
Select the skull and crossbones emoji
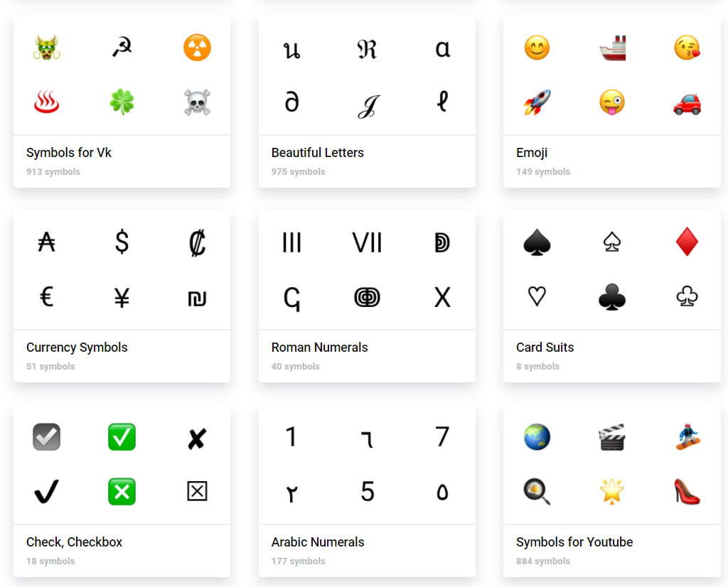[198, 102]
